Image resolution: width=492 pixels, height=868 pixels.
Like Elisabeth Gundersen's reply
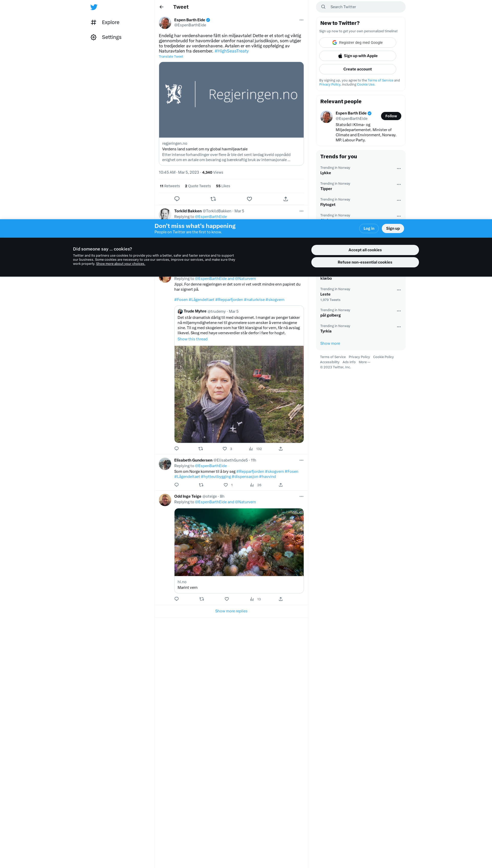(x=226, y=485)
